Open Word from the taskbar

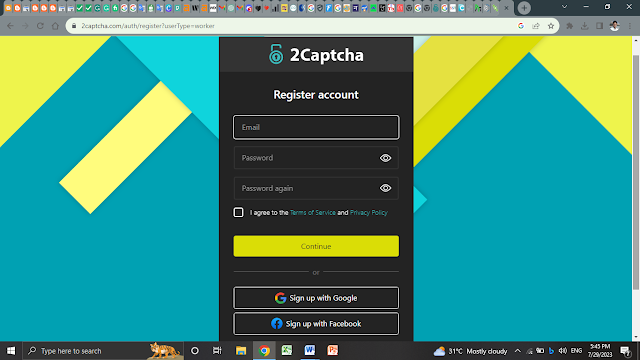[310, 351]
